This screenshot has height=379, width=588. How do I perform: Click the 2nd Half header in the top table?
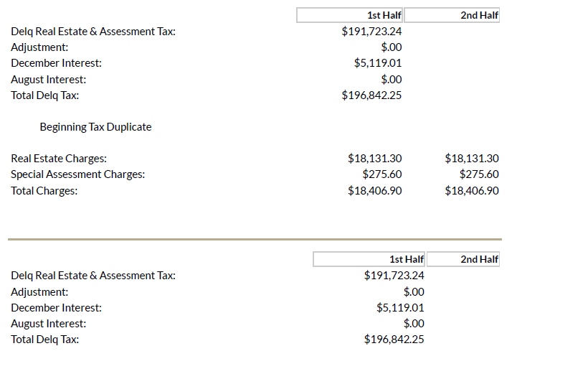coord(480,15)
